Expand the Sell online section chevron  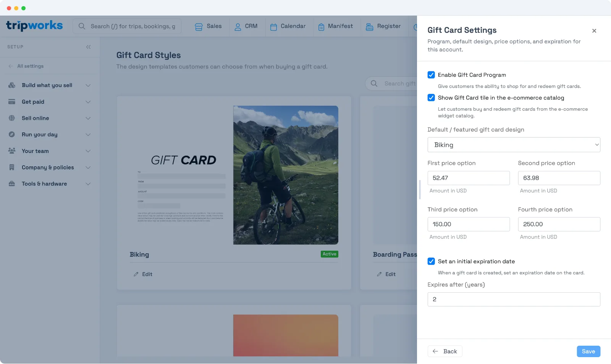click(x=88, y=118)
